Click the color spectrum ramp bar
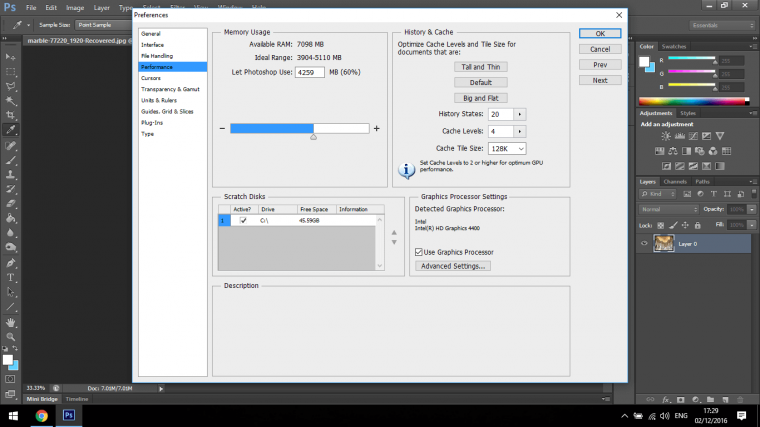 click(694, 101)
